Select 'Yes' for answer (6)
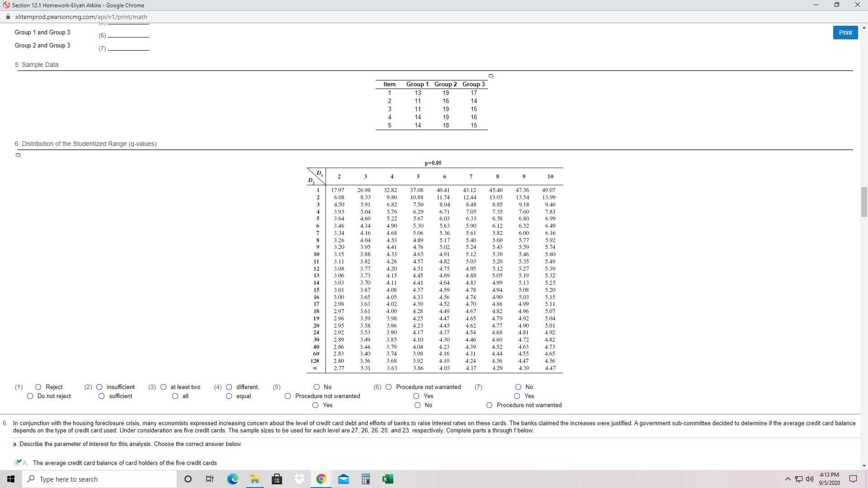Viewport: 868px width, 488px height. (x=415, y=396)
